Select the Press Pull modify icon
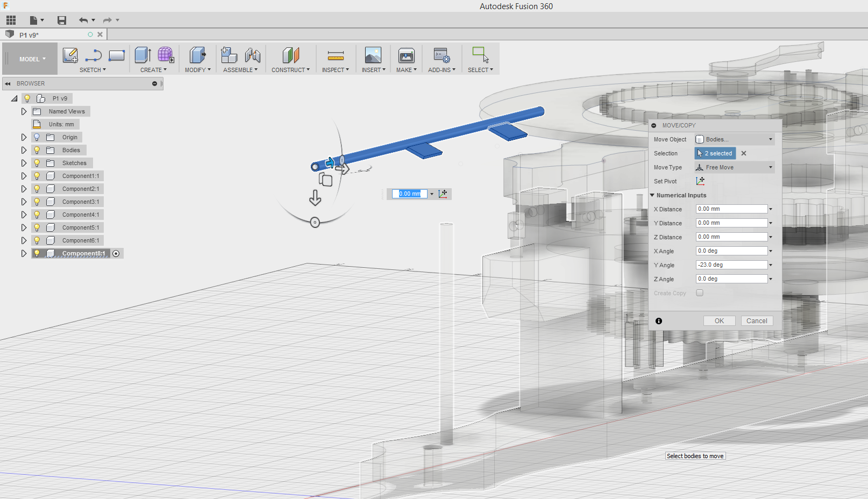 [x=197, y=55]
